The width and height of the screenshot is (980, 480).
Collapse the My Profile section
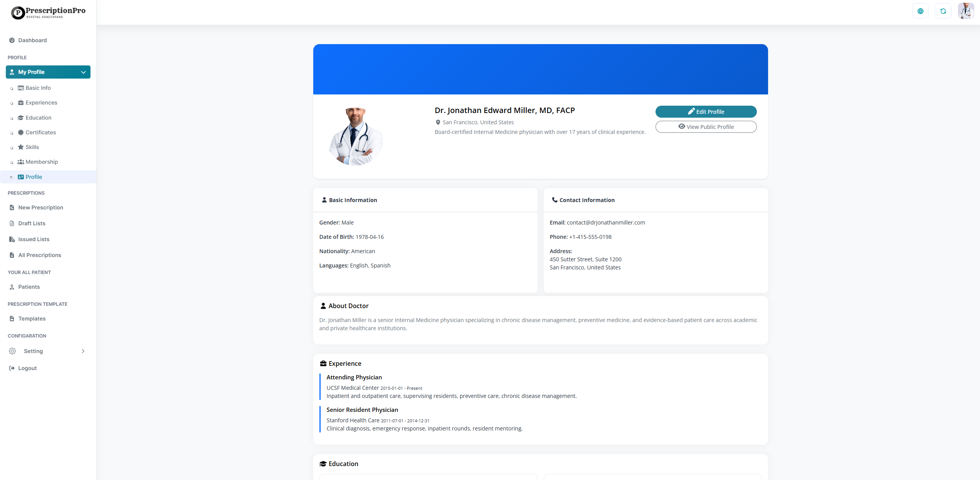click(83, 72)
